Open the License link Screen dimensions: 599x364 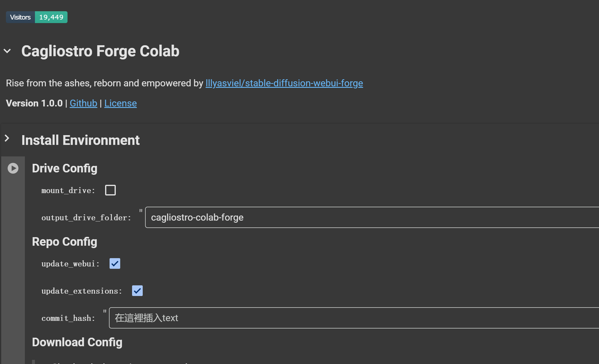pyautogui.click(x=121, y=103)
